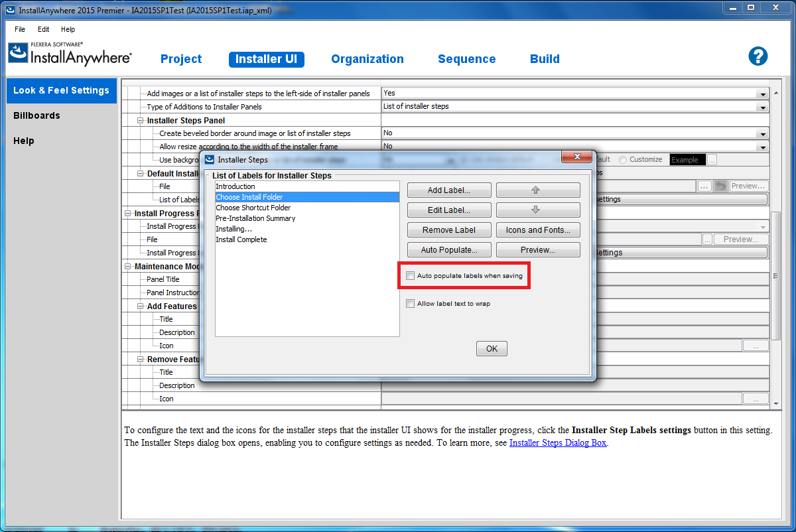This screenshot has height=532, width=796.
Task: Collapse the Default Install node
Action: click(x=141, y=174)
